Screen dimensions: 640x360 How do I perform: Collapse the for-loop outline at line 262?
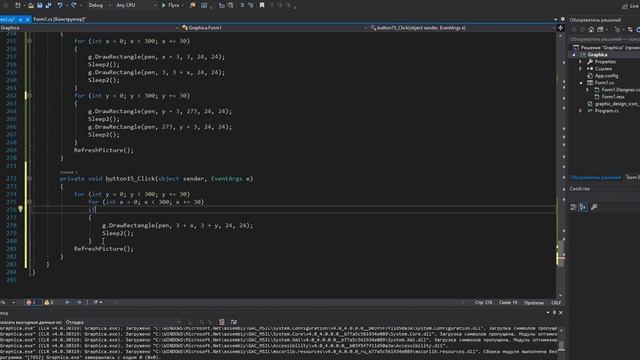click(29, 96)
